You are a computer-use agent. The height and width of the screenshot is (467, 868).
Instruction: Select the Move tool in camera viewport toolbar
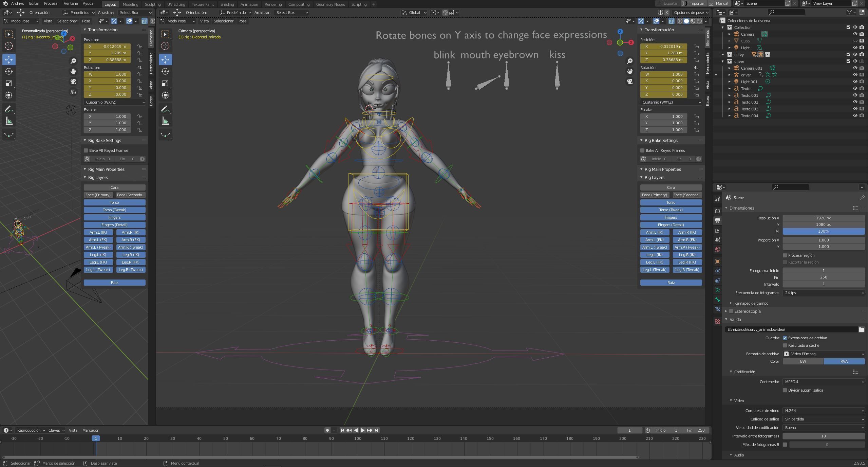tap(165, 59)
